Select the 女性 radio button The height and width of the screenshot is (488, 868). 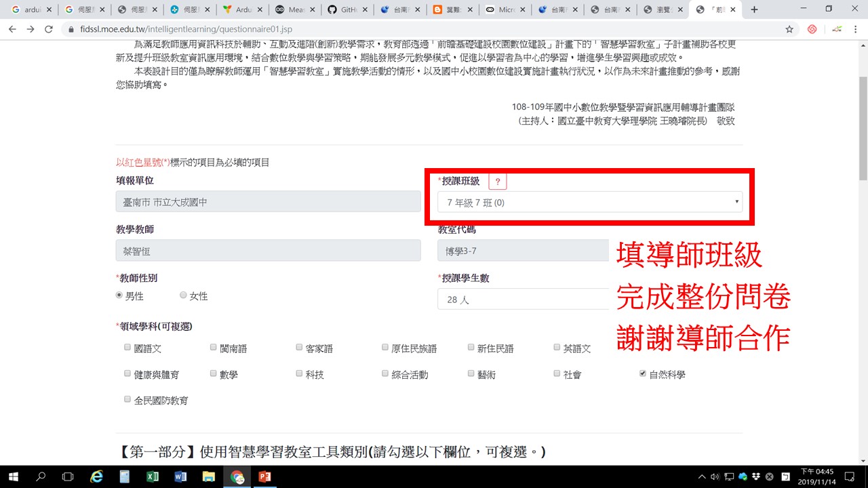(183, 296)
